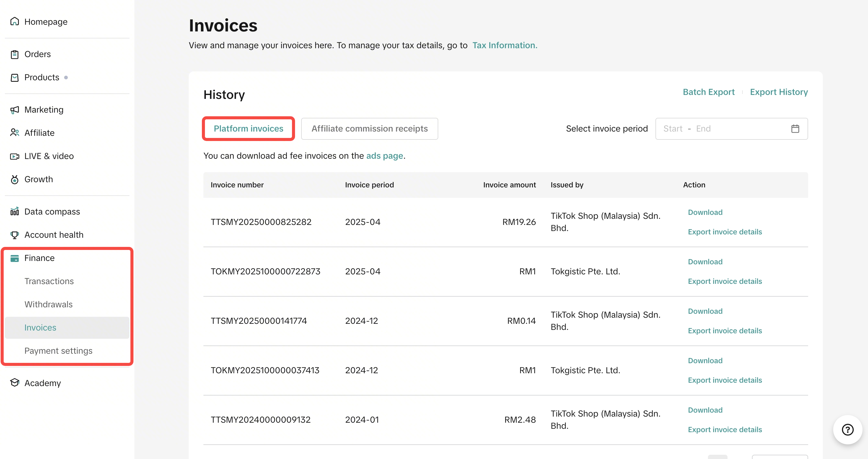Click the Account health trophy icon
The width and height of the screenshot is (868, 459).
click(14, 235)
